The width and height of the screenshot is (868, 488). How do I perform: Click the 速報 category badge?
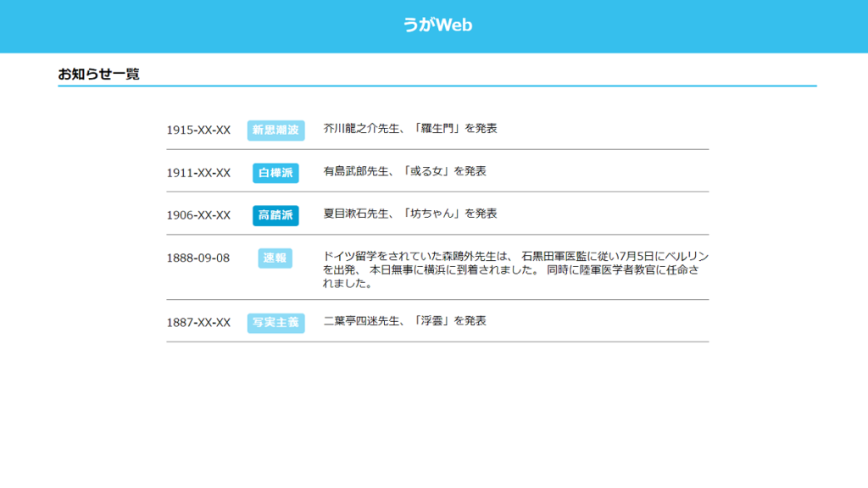point(275,258)
